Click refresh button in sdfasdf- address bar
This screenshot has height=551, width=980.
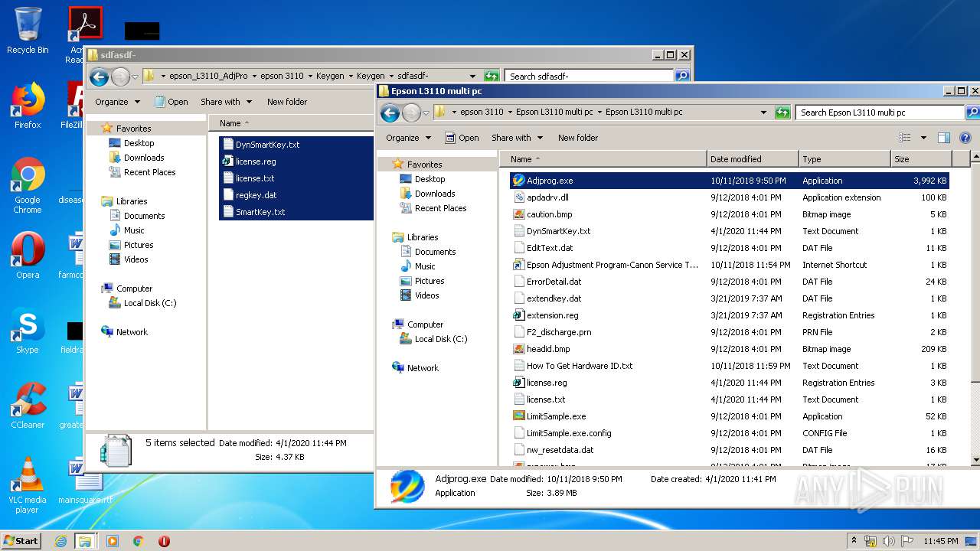[x=492, y=76]
